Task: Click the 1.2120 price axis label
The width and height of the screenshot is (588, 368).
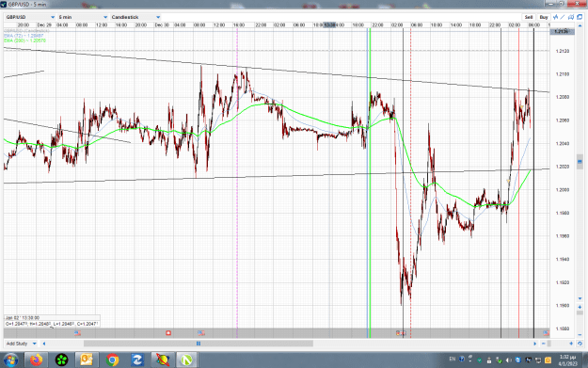Action: 562,51
